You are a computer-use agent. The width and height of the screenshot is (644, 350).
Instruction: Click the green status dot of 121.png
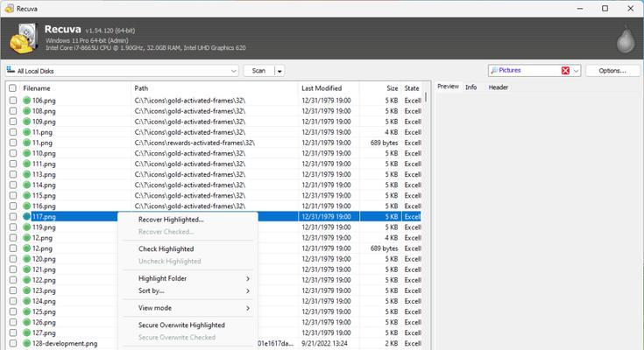pyautogui.click(x=26, y=269)
